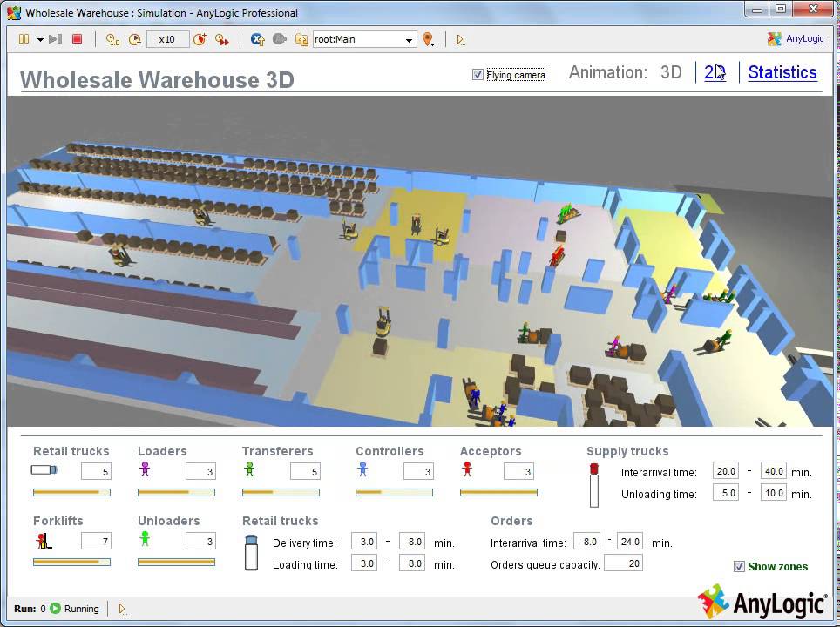Edit Orders interarrival maximum 24.0
This screenshot has height=627, width=840.
(x=630, y=542)
